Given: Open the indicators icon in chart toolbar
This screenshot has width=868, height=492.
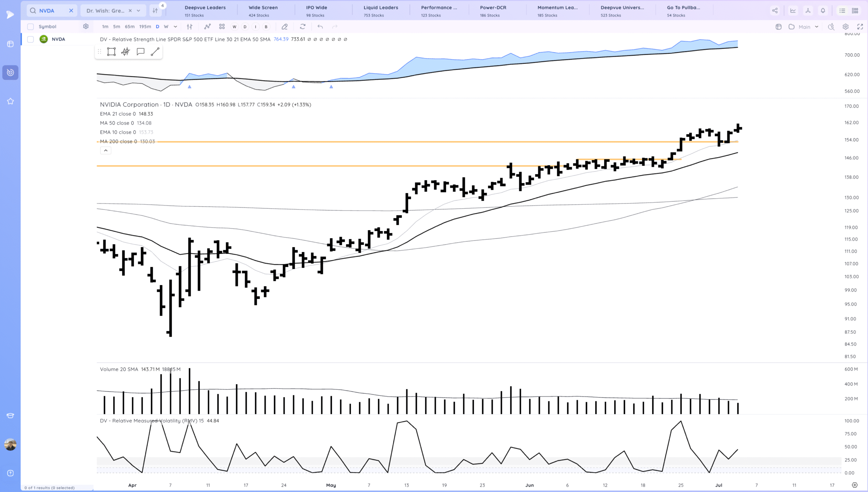Looking at the screenshot, I should (x=208, y=27).
